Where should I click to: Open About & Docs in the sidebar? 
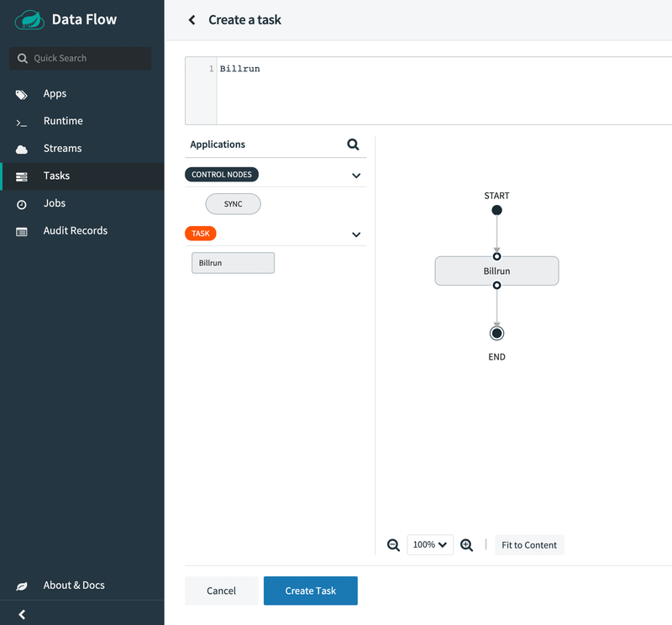tap(82, 586)
